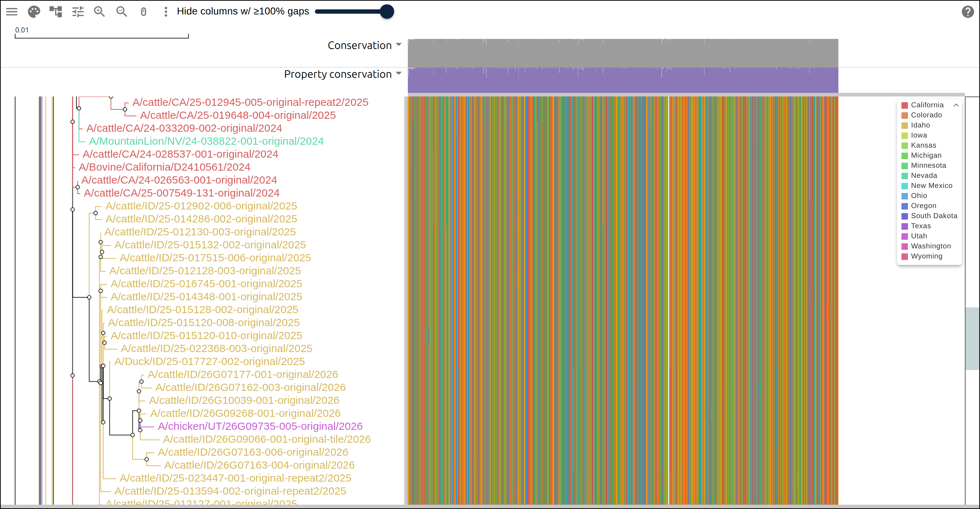Select the A/chicken/UT/26G09735-005 leaf label
Viewport: 980px width, 509px height.
(260, 426)
